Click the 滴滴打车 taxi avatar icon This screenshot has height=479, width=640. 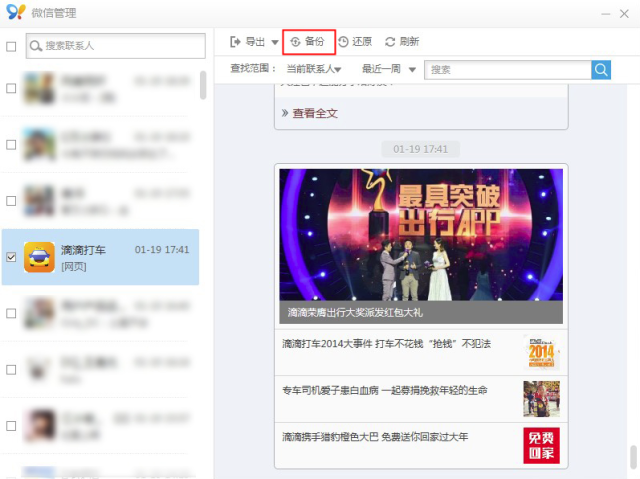click(x=39, y=257)
